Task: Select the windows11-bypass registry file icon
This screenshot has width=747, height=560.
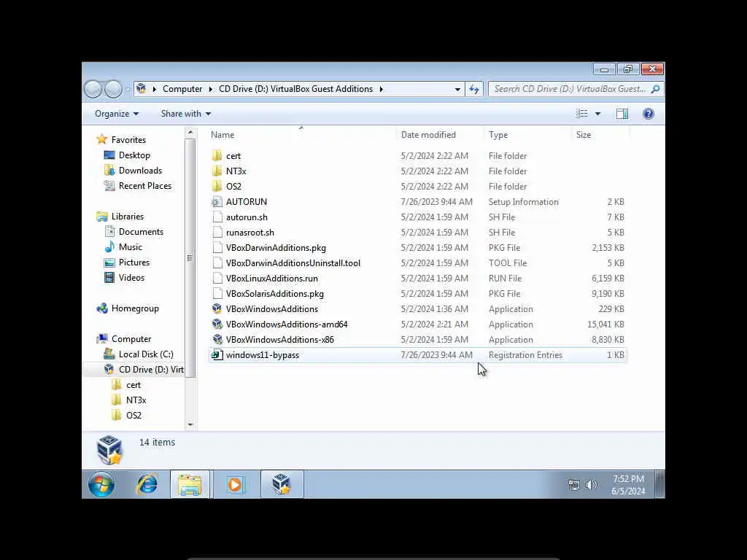Action: pos(217,355)
